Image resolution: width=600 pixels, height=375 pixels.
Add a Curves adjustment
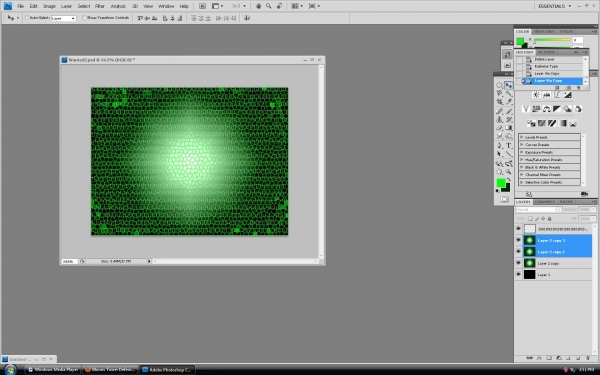click(557, 95)
